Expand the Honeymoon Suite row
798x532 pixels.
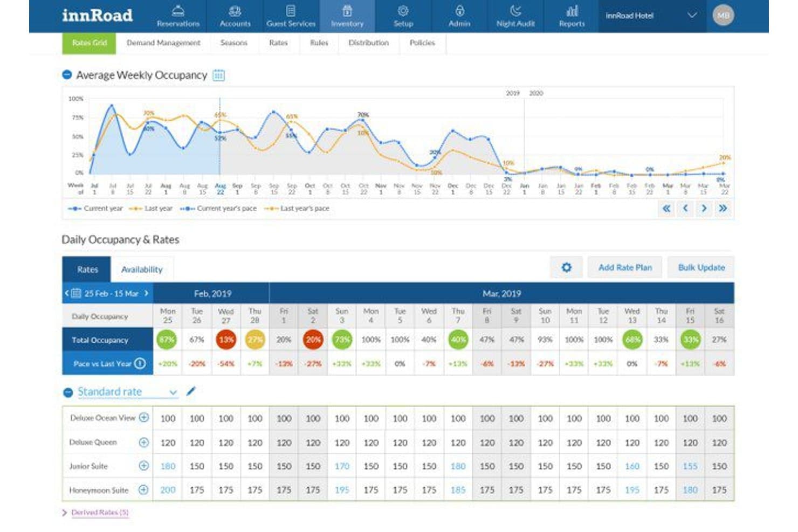pyautogui.click(x=144, y=490)
